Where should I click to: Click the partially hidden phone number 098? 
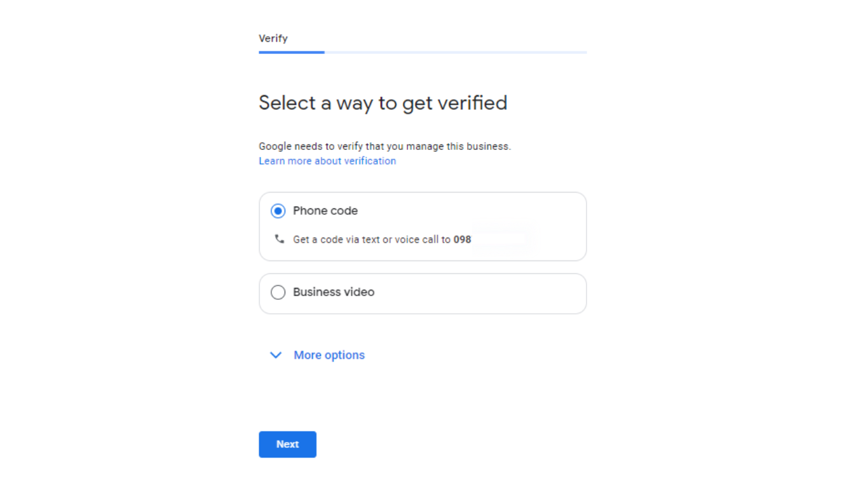463,240
